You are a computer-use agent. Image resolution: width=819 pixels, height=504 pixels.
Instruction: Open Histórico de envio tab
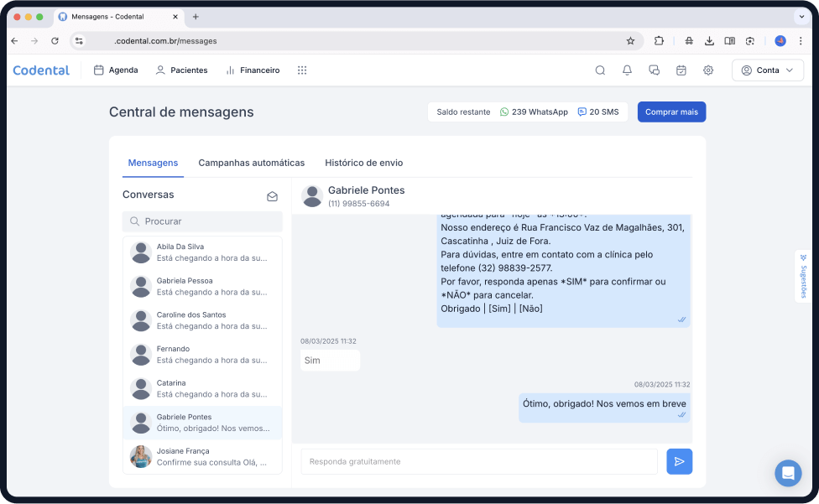pos(363,163)
